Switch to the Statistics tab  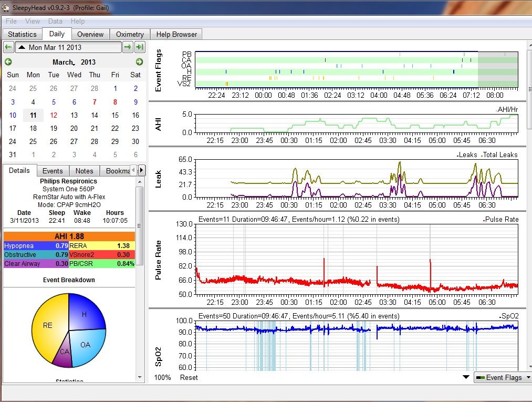click(23, 34)
